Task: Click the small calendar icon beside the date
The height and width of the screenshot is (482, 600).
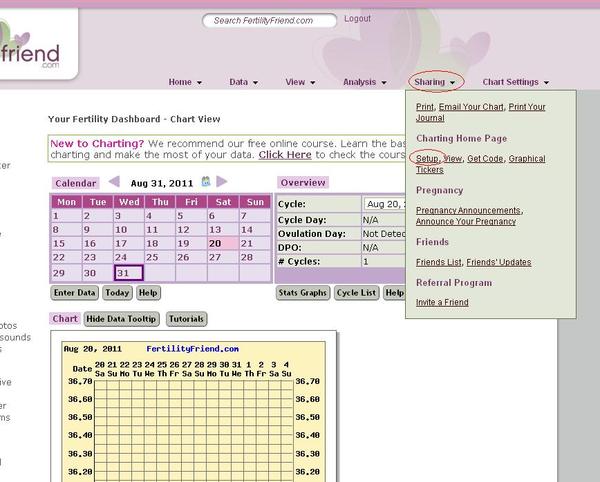Action: click(206, 182)
